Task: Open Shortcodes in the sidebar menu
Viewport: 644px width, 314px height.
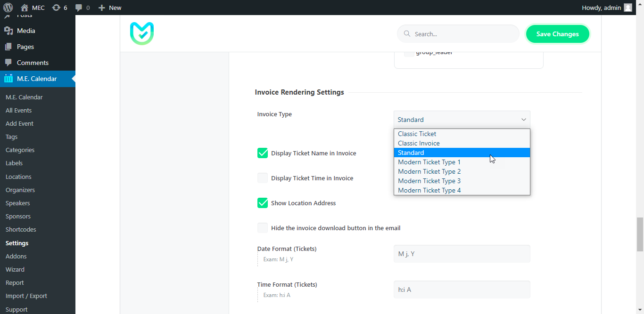Action: (21, 229)
